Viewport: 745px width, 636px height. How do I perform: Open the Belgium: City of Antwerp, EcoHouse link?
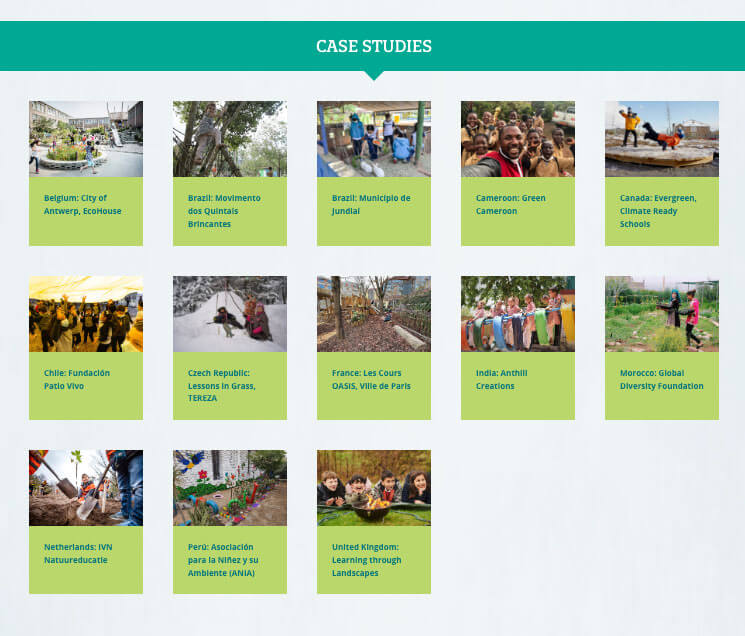82,204
